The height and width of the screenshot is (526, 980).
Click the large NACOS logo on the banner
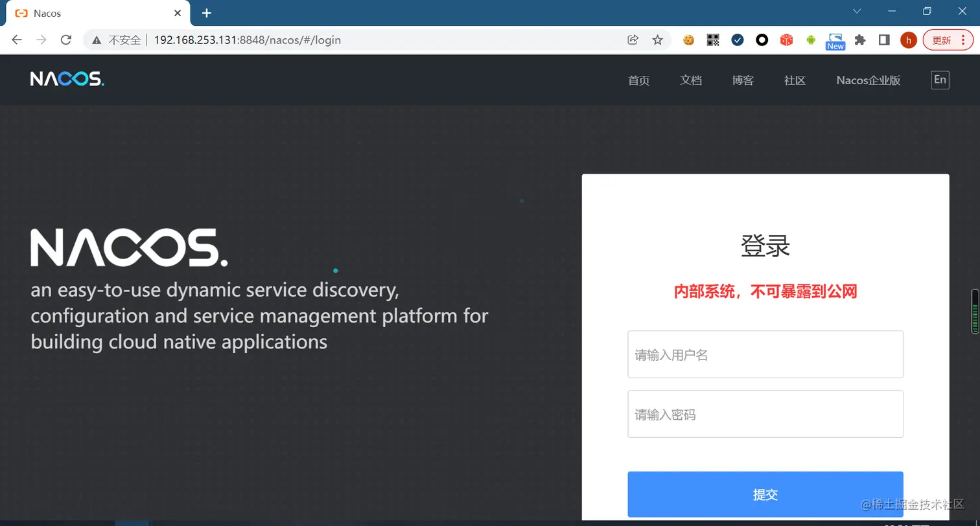pos(129,247)
